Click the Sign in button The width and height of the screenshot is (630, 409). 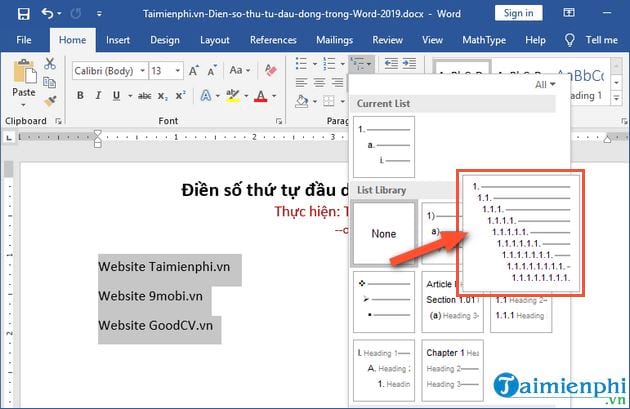point(518,13)
